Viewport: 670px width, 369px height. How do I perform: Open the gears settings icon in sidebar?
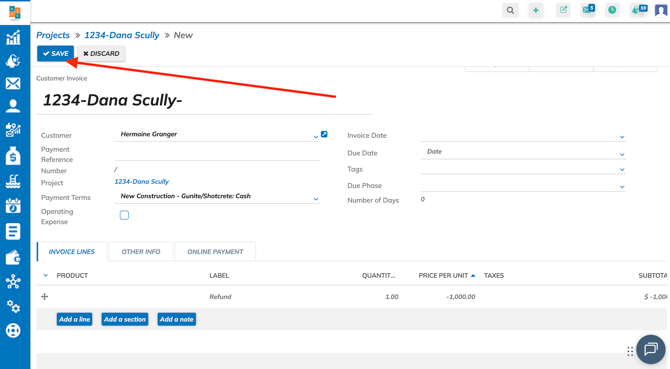point(13,306)
